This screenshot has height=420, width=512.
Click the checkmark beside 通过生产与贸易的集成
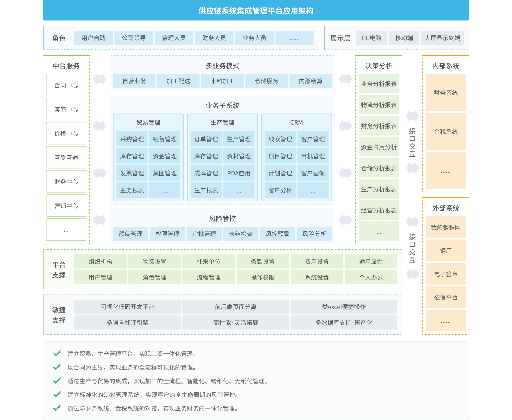pos(57,381)
